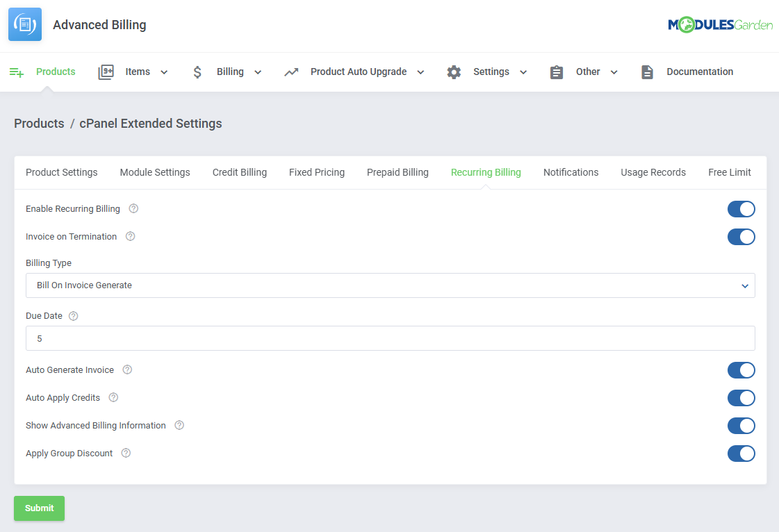The height and width of the screenshot is (532, 779).
Task: Switch to Module Settings tab
Action: pyautogui.click(x=155, y=172)
